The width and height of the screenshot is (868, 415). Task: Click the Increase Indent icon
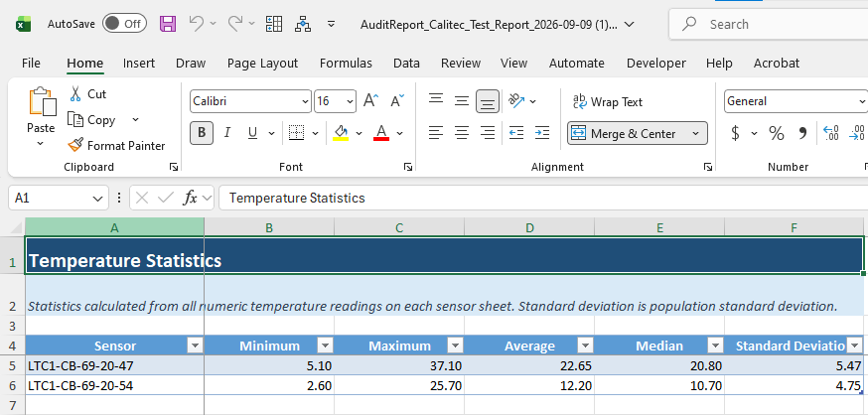542,133
